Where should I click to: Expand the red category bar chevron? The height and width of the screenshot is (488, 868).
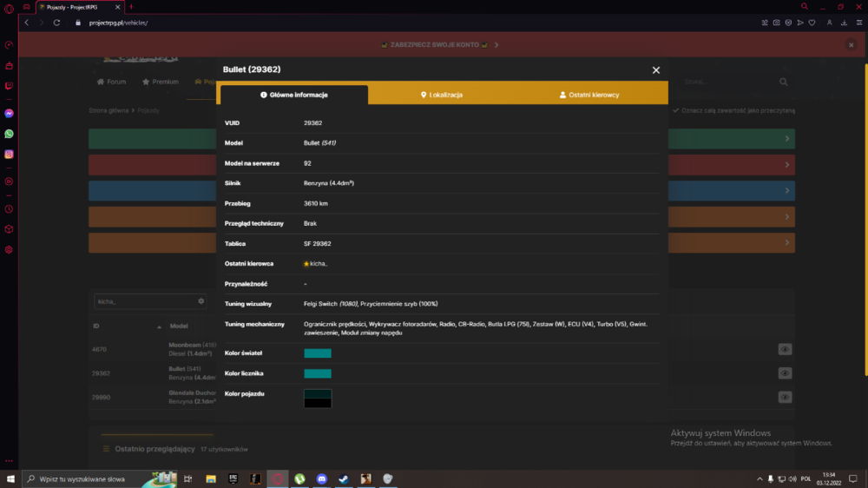point(787,164)
